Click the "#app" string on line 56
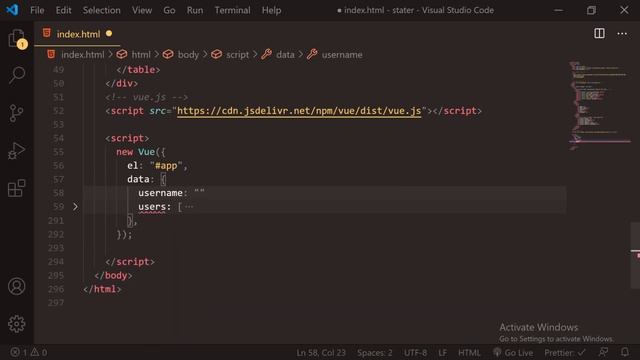 pos(166,166)
